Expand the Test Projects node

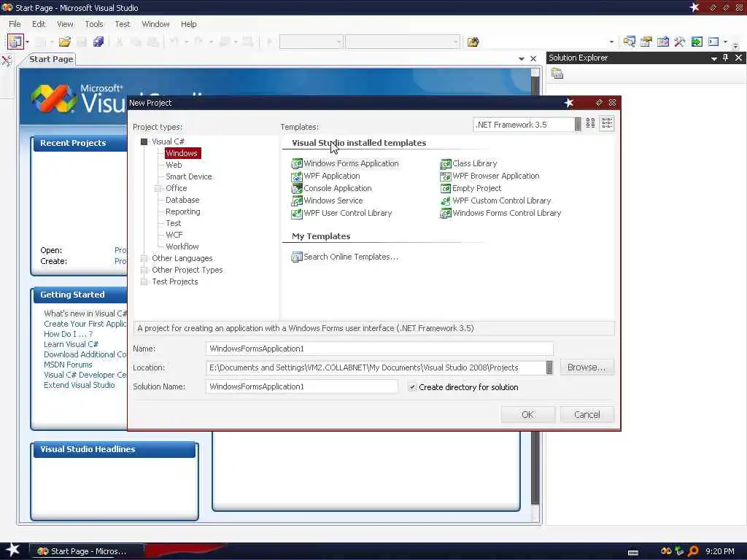pyautogui.click(x=144, y=282)
